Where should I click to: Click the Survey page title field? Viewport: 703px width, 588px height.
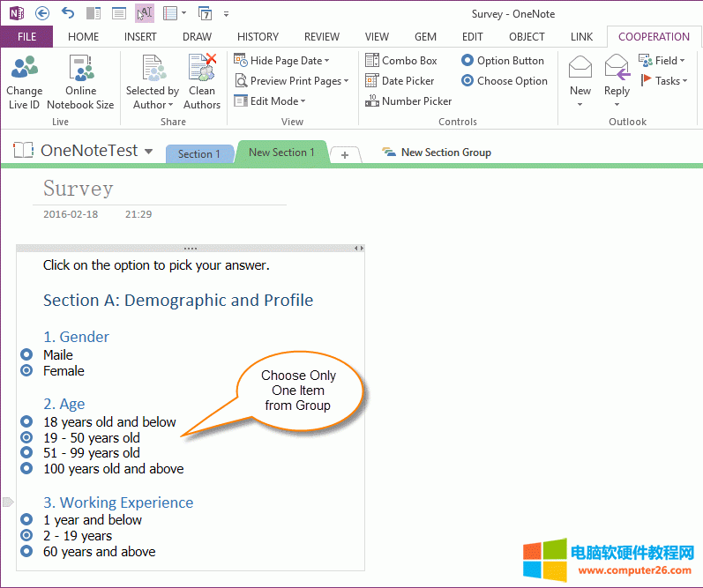(x=79, y=189)
